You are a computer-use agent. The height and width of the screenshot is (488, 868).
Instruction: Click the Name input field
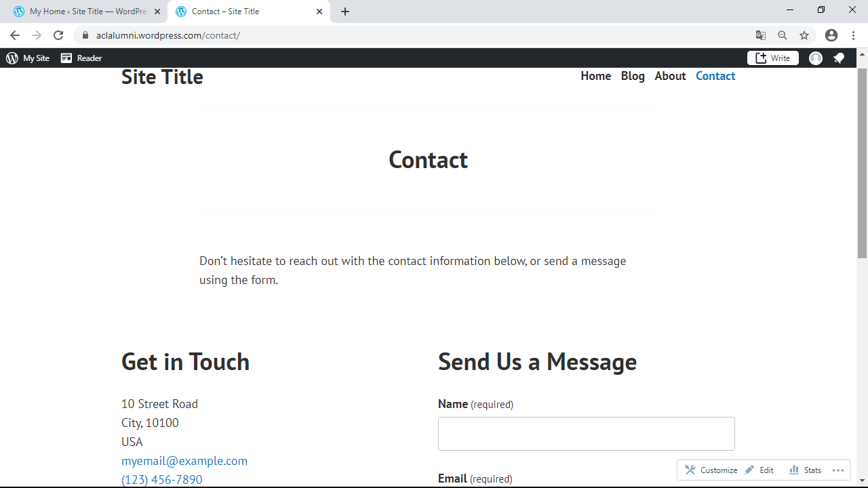(586, 434)
